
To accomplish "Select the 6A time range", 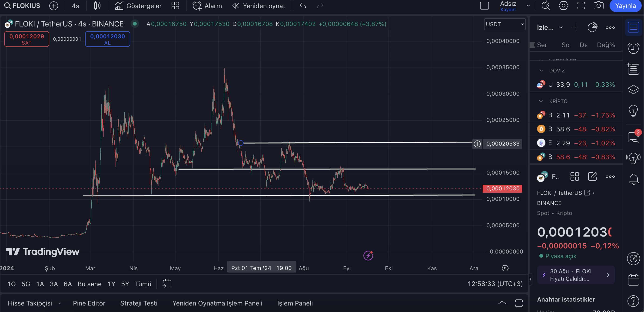I will [x=68, y=284].
